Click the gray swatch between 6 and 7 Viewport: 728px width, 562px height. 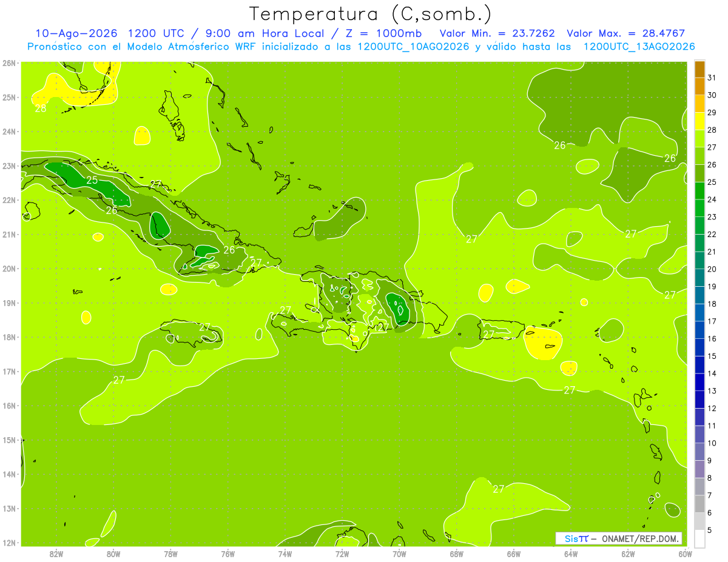699,504
